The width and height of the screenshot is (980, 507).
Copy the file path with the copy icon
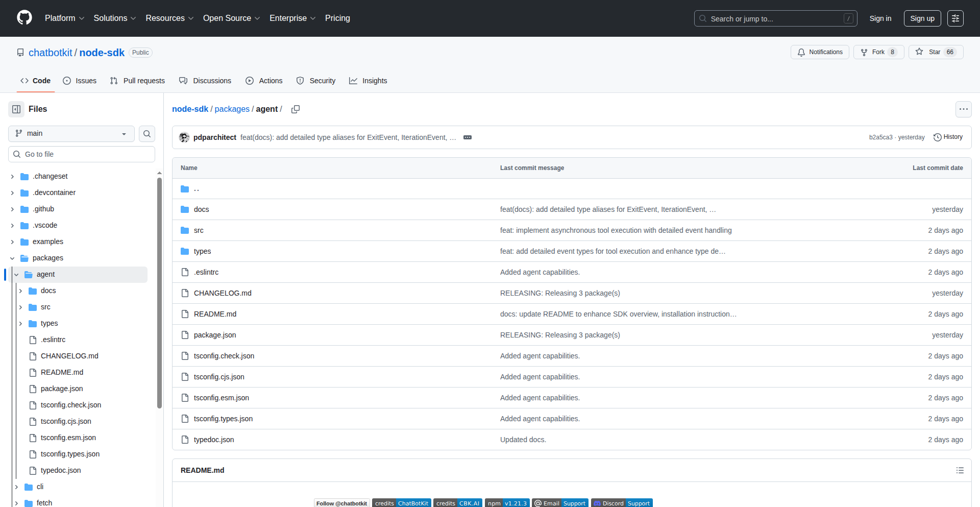click(296, 109)
